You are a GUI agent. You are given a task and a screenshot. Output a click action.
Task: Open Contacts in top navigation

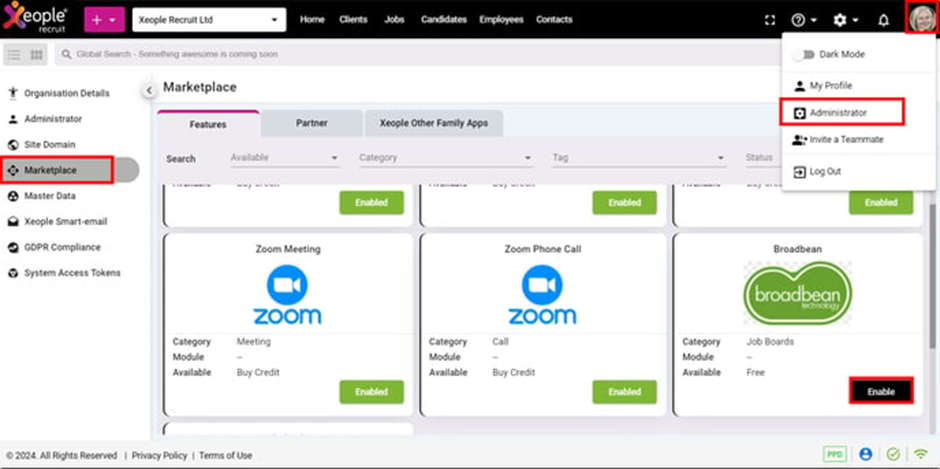[x=554, y=20]
